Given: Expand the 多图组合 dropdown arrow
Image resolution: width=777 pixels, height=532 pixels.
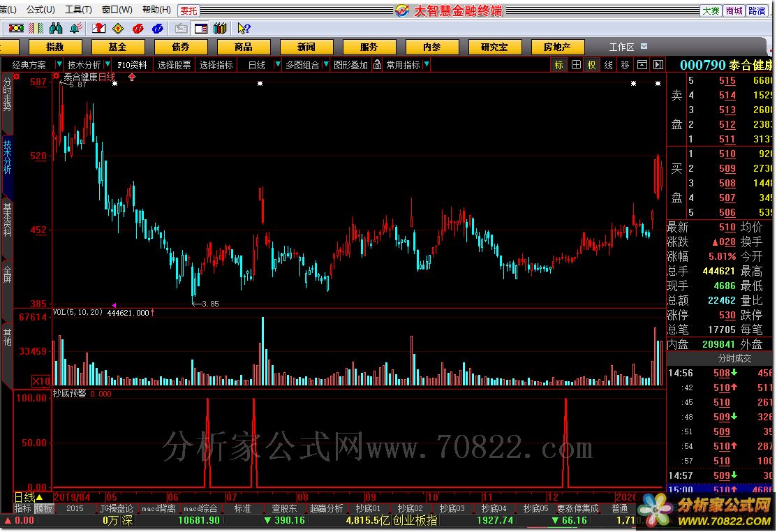Looking at the screenshot, I should pos(325,64).
